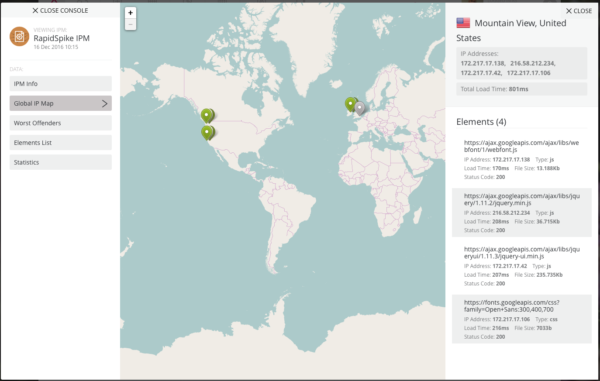Click File Size 235.735Kb of jquery-ui.min.js
The height and width of the screenshot is (381, 600).
[x=538, y=275]
